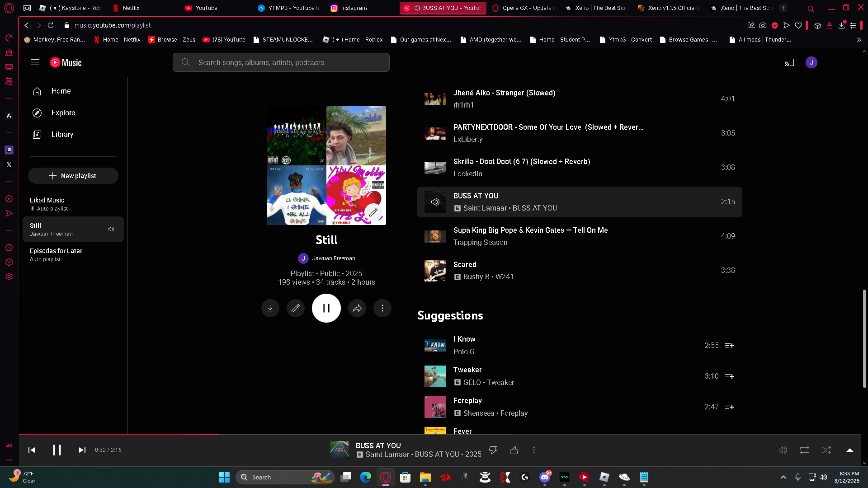The height and width of the screenshot is (488, 868).
Task: Open the browser heart bookmarks icon
Action: coord(798,25)
